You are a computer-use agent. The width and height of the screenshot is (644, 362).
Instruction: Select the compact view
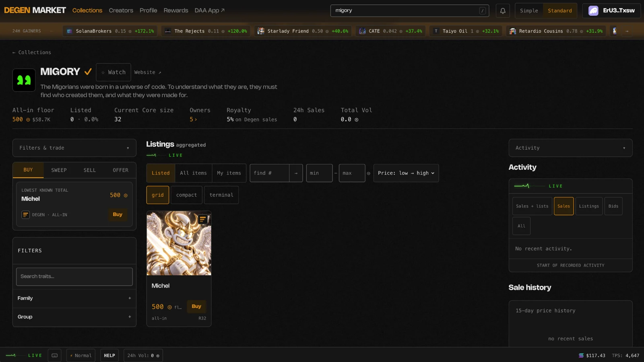[x=186, y=195]
